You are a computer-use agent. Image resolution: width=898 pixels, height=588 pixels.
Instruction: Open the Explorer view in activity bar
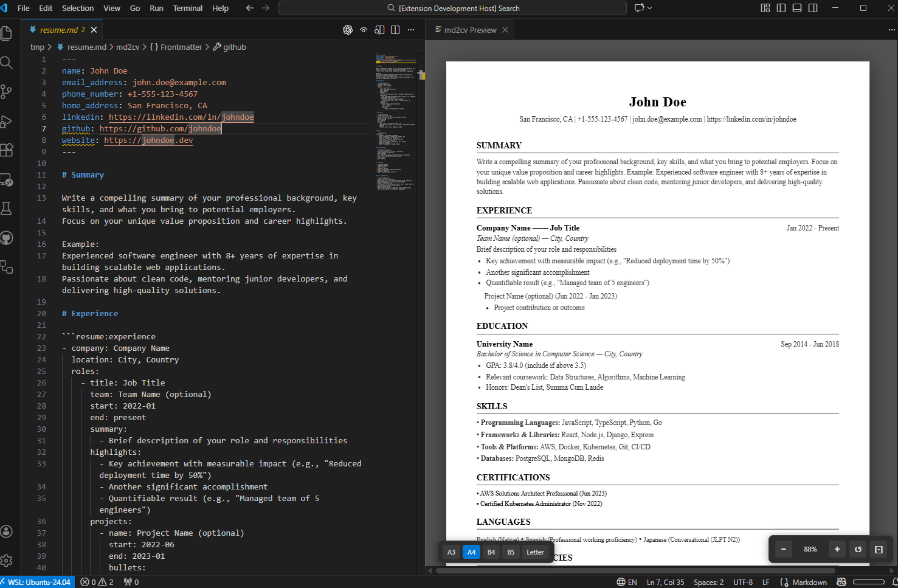click(x=6, y=33)
